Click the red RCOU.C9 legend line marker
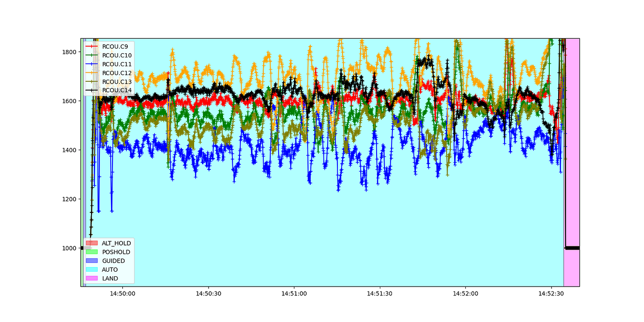This screenshot has width=644, height=322. (x=92, y=47)
